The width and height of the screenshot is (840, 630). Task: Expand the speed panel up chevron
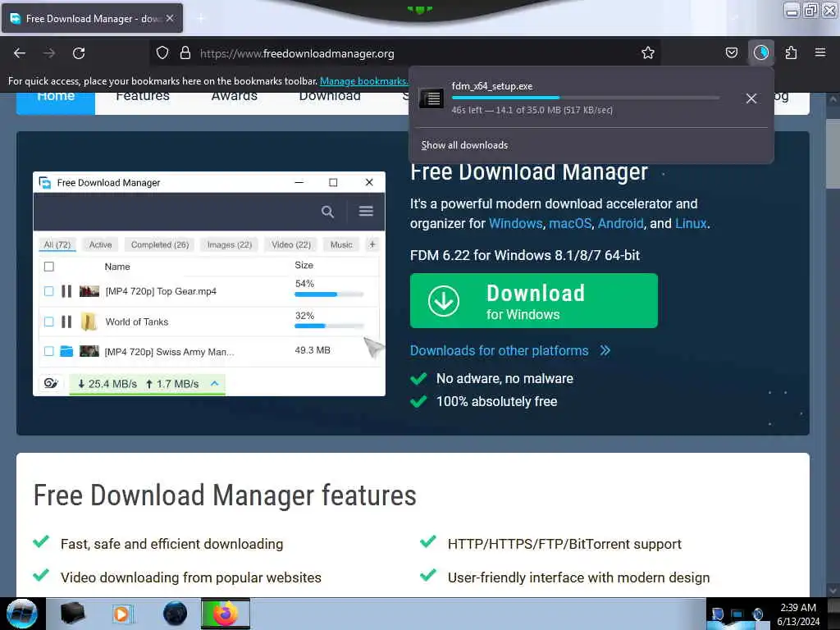tap(215, 384)
